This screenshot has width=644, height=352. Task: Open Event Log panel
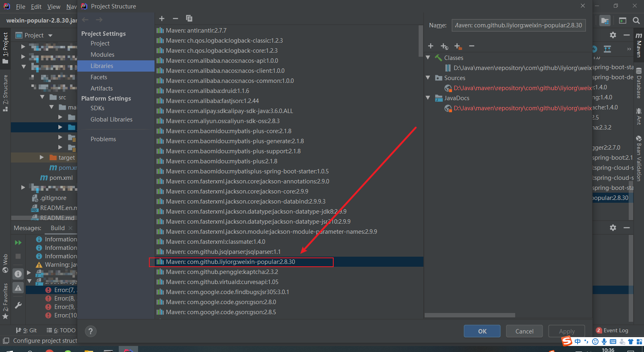(612, 330)
